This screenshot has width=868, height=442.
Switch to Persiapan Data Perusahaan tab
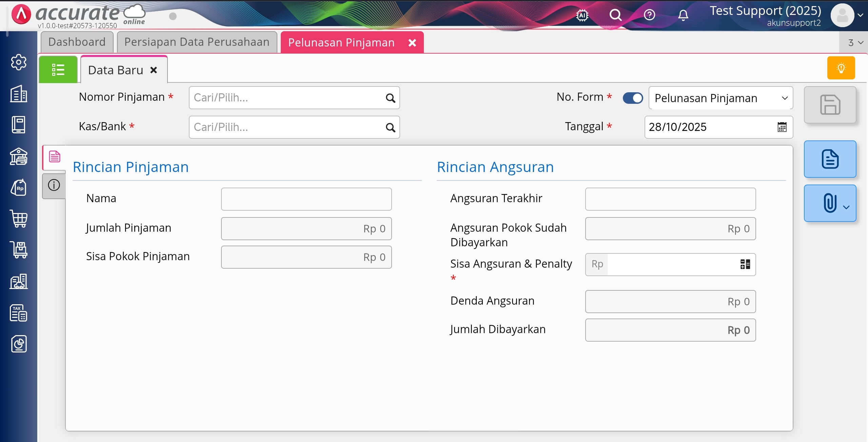197,42
